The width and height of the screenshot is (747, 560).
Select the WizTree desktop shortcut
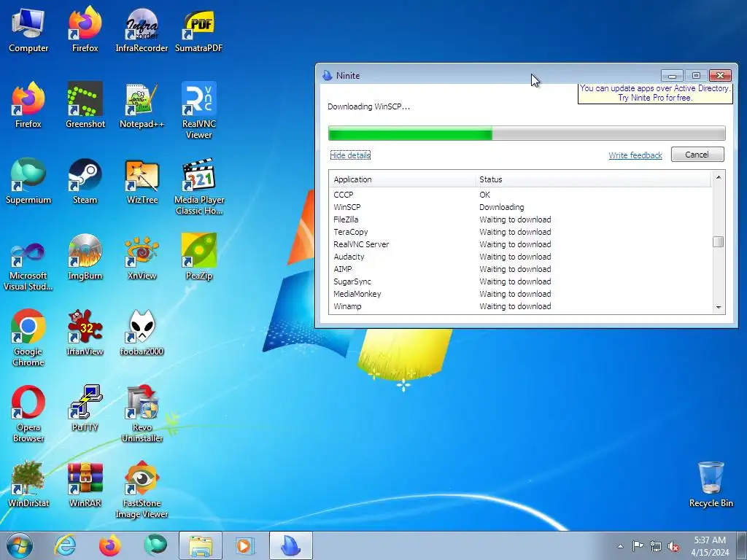click(x=142, y=182)
